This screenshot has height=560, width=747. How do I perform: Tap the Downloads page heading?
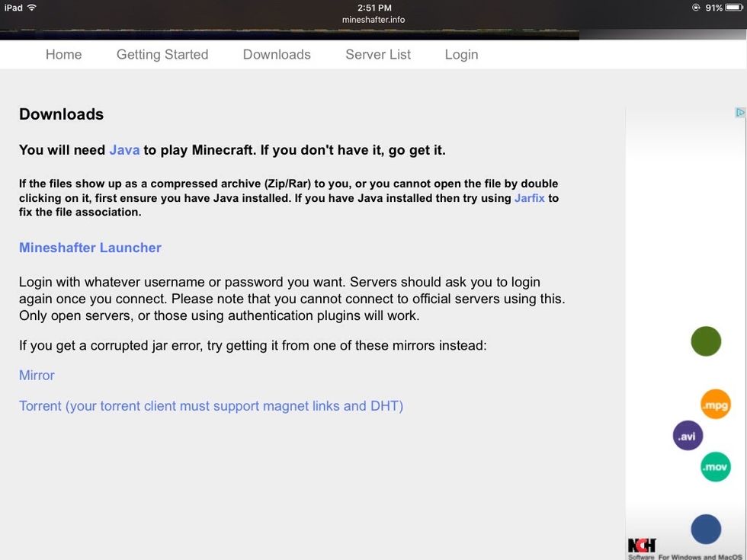click(x=62, y=114)
